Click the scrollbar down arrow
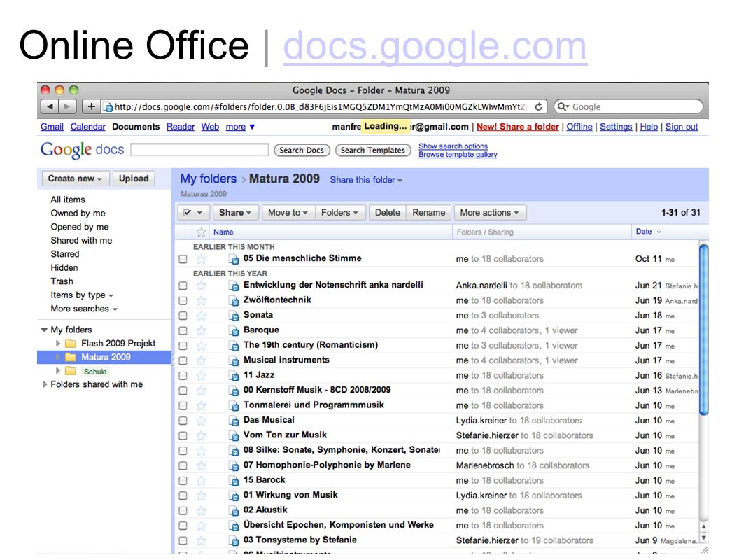746x560 pixels. [x=703, y=538]
